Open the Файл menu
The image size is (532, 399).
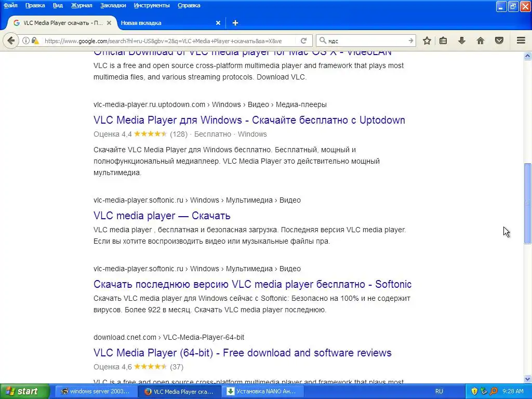(x=10, y=5)
